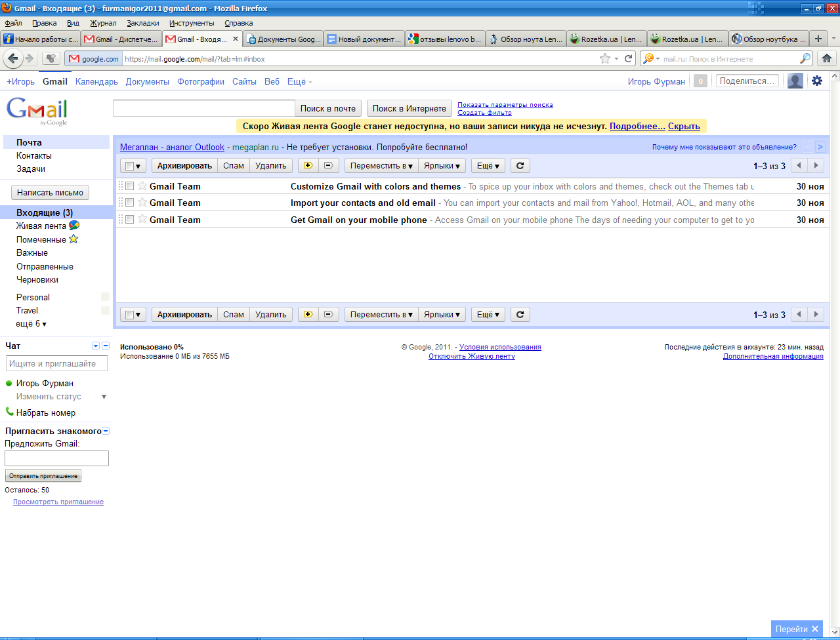This screenshot has height=640, width=840.
Task: Tick the checkbox for Customize Gmail with colors
Action: (x=129, y=186)
